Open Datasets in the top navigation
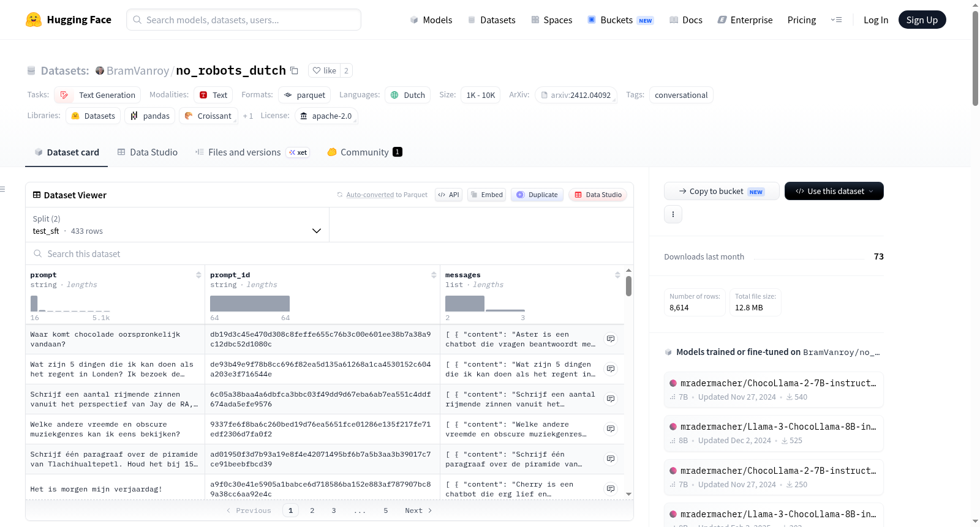 pyautogui.click(x=491, y=20)
